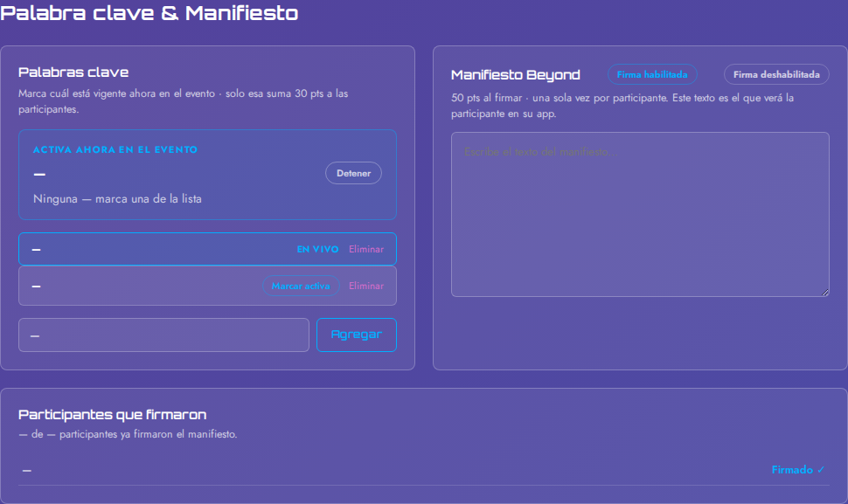This screenshot has width=848, height=504.
Task: Enable the Firma habilitada option
Action: pos(652,74)
